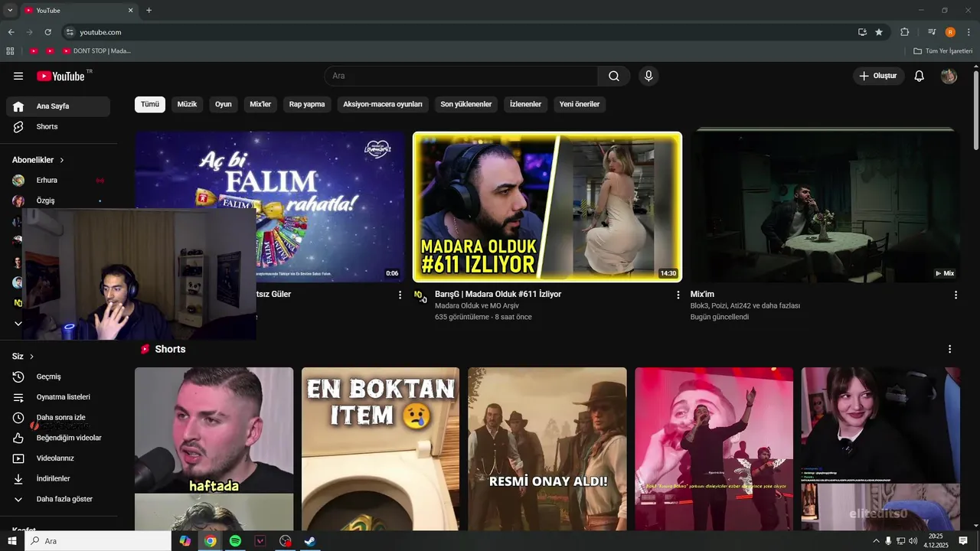Bookmark this tab with star
This screenshot has width=980, height=551.
tap(879, 32)
